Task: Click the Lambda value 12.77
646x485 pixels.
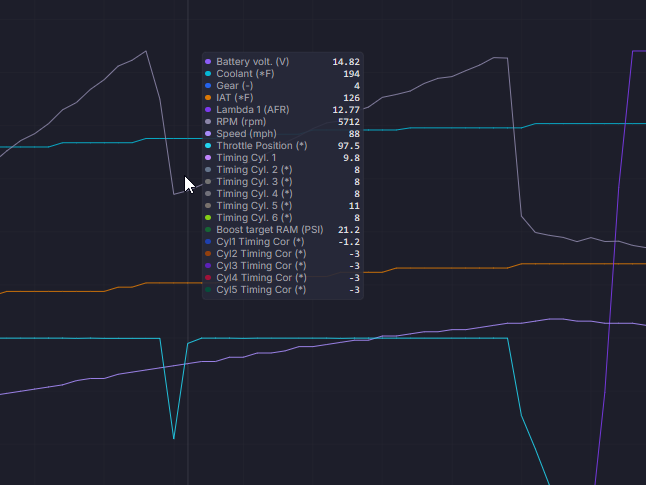Action: 346,110
